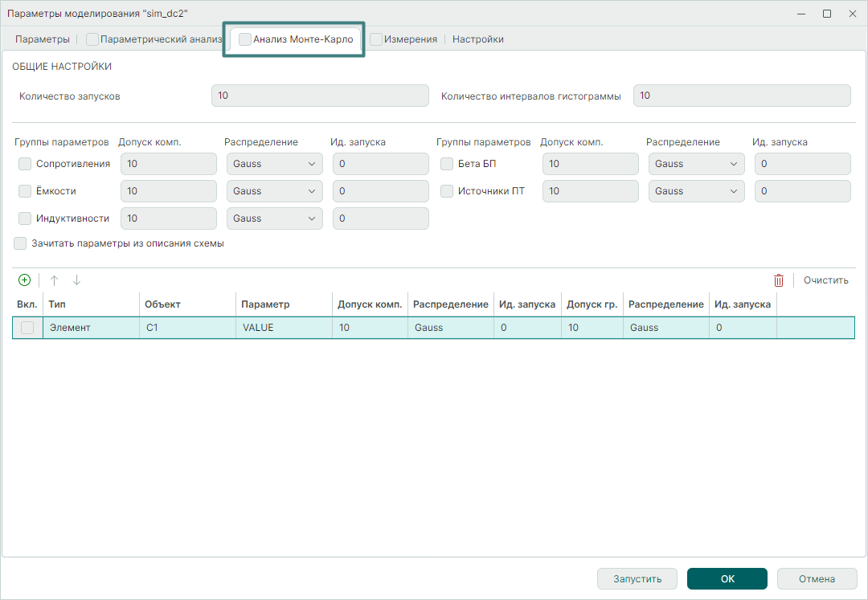Click the red trash delete icon
The width and height of the screenshot is (868, 600).
tap(778, 280)
